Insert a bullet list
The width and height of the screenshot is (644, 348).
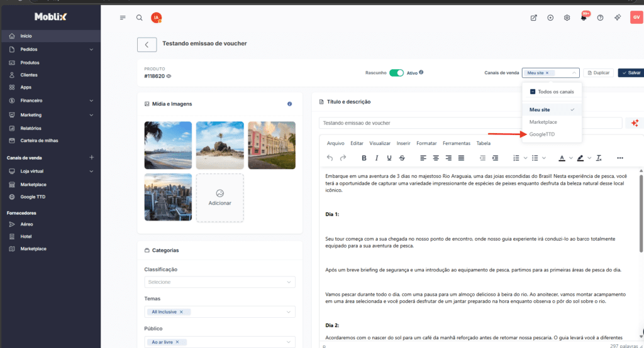click(535, 158)
